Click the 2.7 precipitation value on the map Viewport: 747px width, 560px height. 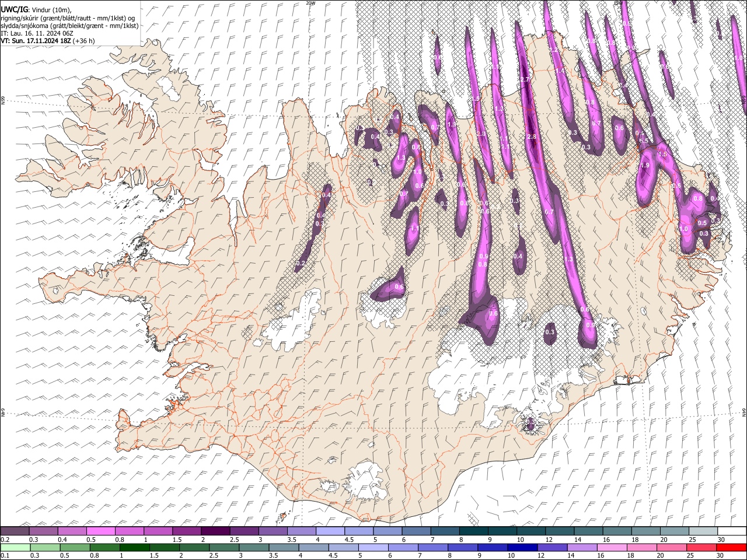(524, 79)
